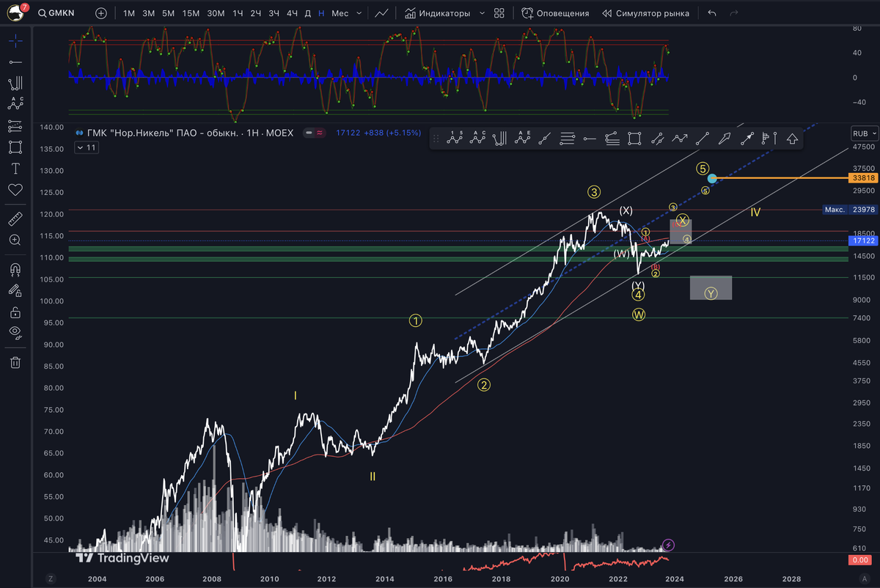Expand the favorite indicators dropdown arrow
The height and width of the screenshot is (588, 880).
[482, 13]
